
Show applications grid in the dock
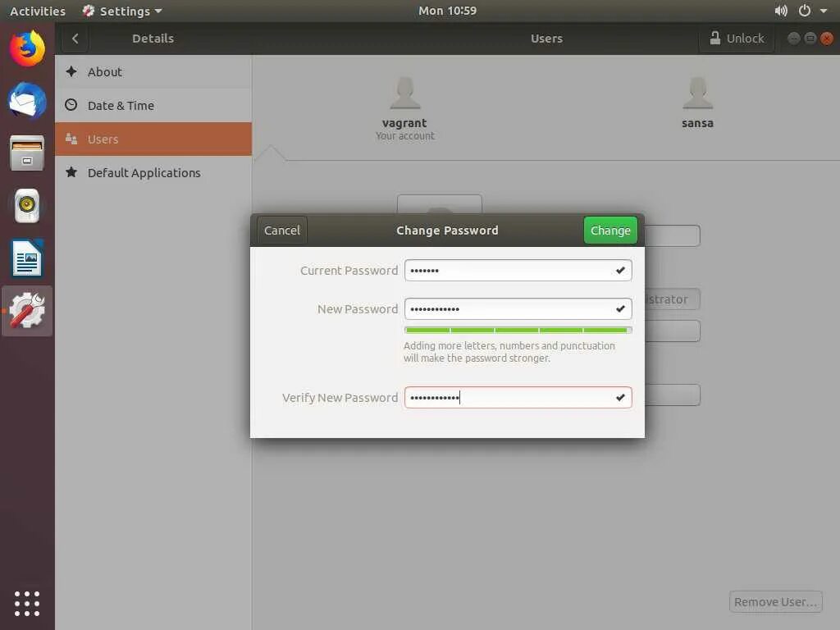coord(27,604)
